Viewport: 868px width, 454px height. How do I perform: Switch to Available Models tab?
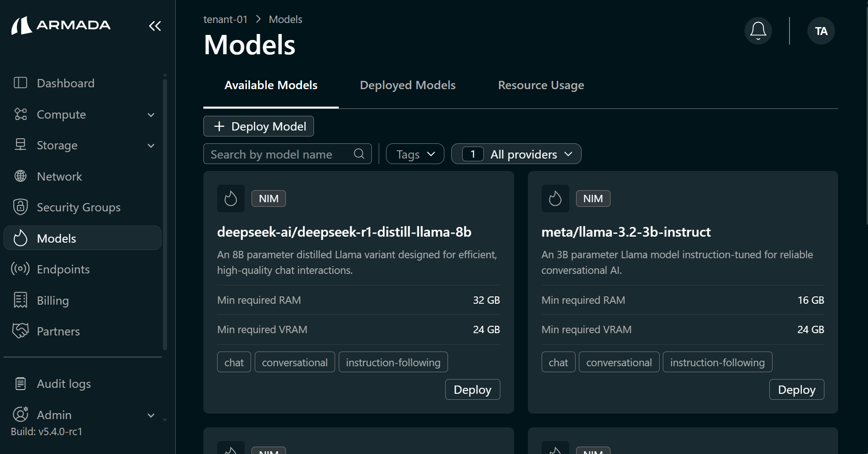(x=271, y=85)
